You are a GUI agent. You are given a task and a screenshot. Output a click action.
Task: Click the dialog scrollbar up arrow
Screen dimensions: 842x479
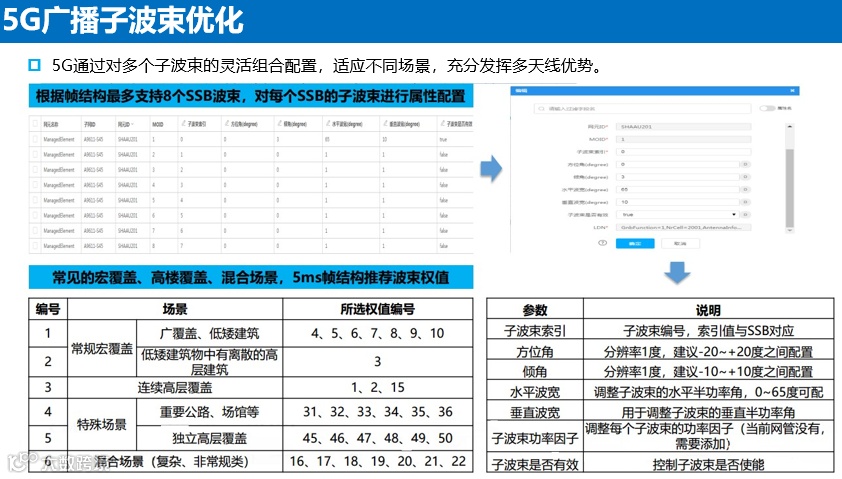tap(789, 127)
